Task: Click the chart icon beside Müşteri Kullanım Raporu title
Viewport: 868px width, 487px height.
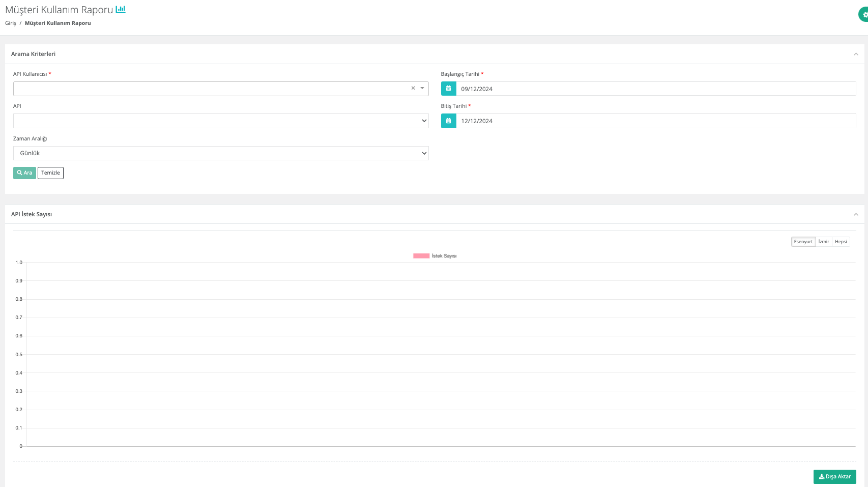Action: (x=121, y=9)
